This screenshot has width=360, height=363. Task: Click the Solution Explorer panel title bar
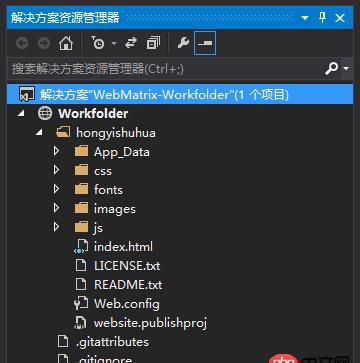tap(180, 17)
